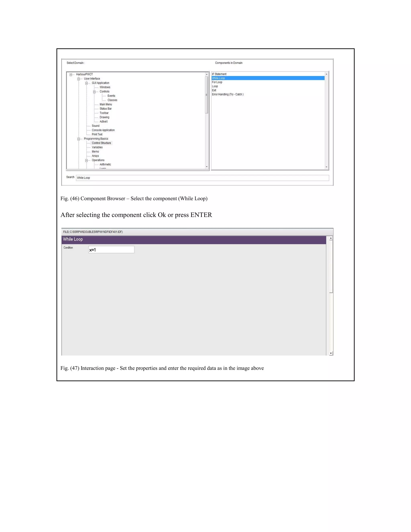Choose For Loop component
Screen dimensions: 411x532
click(x=268, y=82)
